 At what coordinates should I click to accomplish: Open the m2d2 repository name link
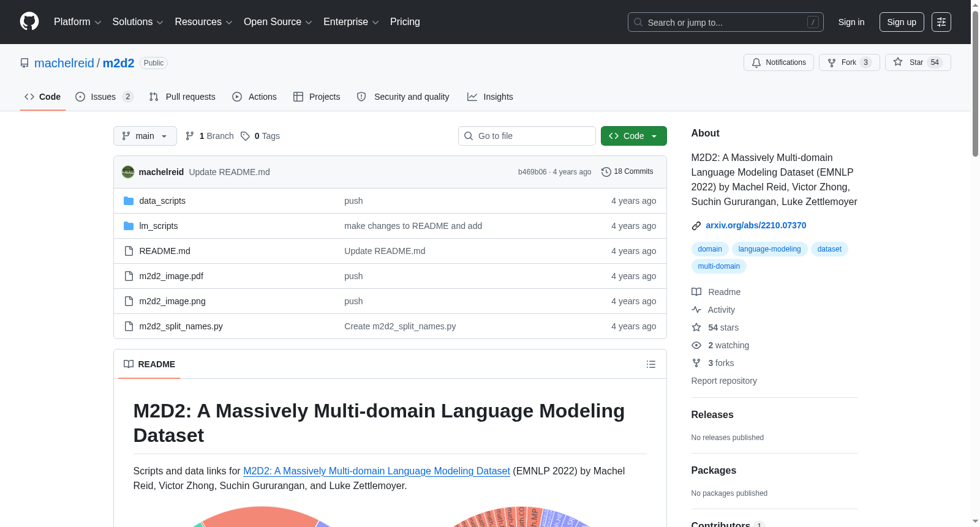[119, 63]
